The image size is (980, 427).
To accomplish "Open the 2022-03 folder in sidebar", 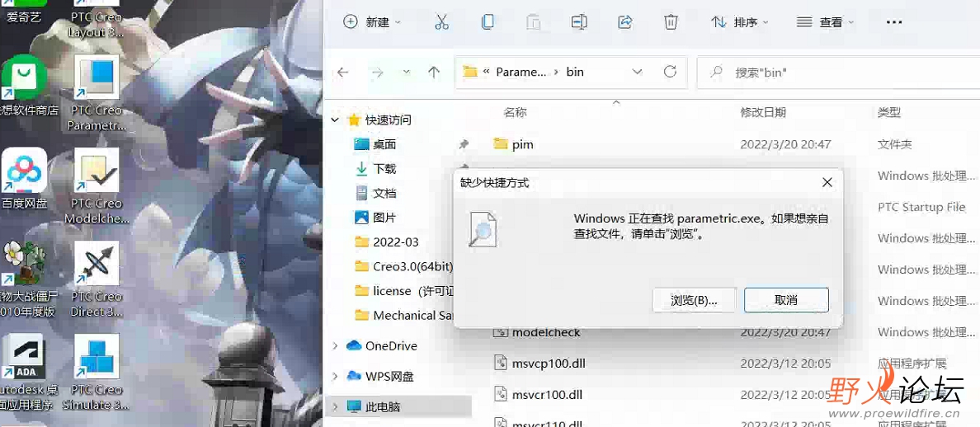I will [x=396, y=242].
